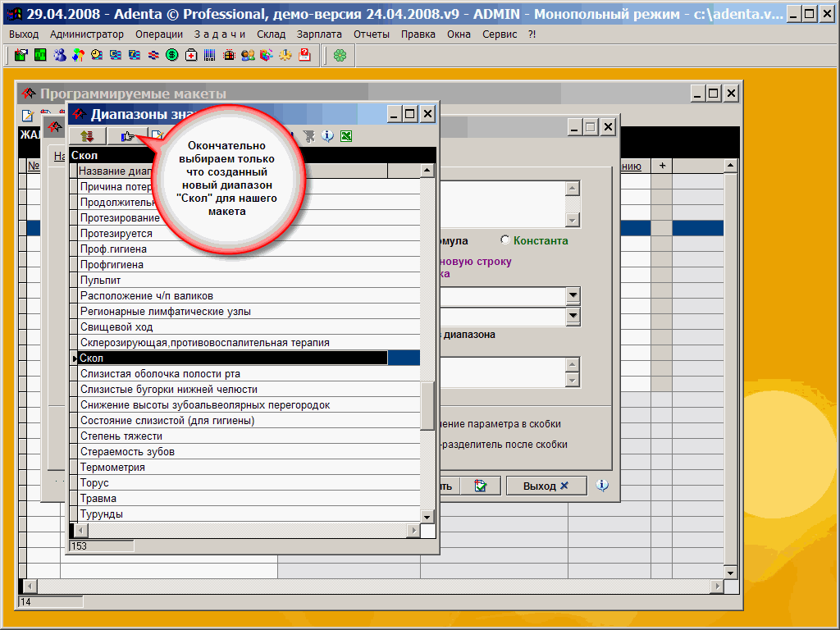The width and height of the screenshot is (840, 630).
Task: Open the Отчеты menu
Action: click(x=372, y=34)
